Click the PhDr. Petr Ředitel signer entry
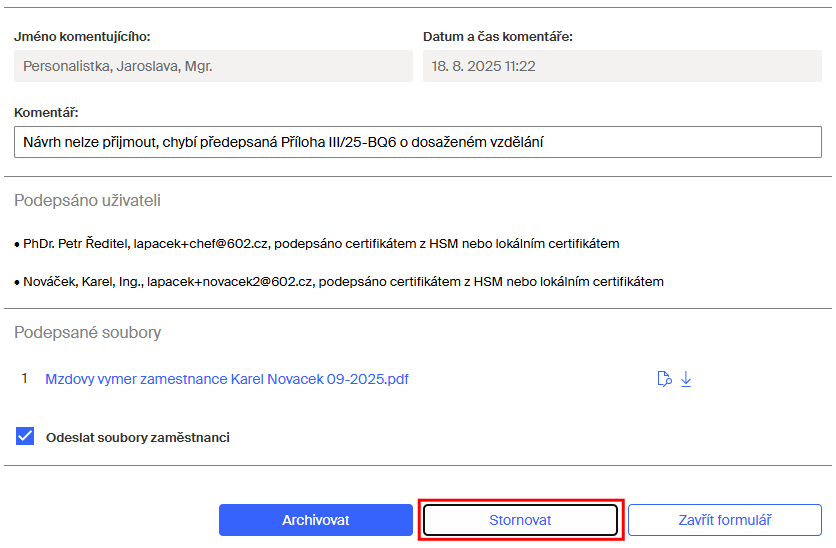 click(320, 243)
